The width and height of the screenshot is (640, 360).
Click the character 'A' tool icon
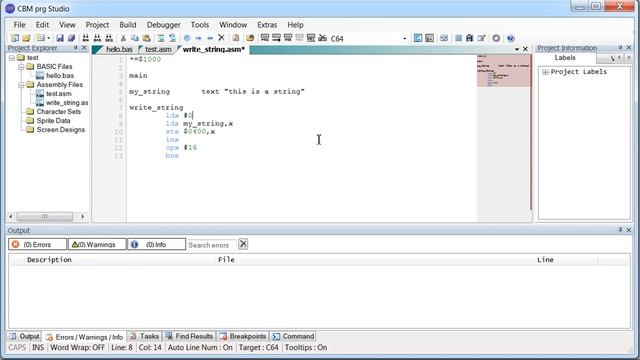pyautogui.click(x=469, y=38)
